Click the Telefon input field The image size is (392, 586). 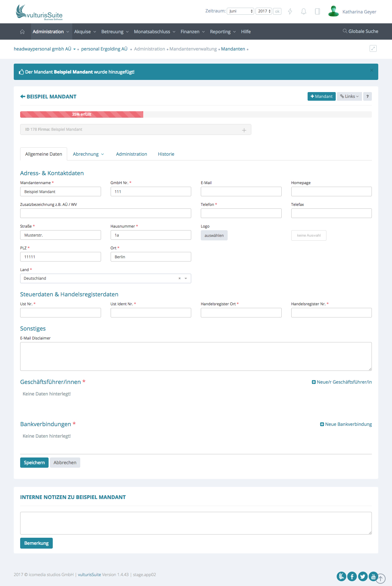tap(241, 213)
